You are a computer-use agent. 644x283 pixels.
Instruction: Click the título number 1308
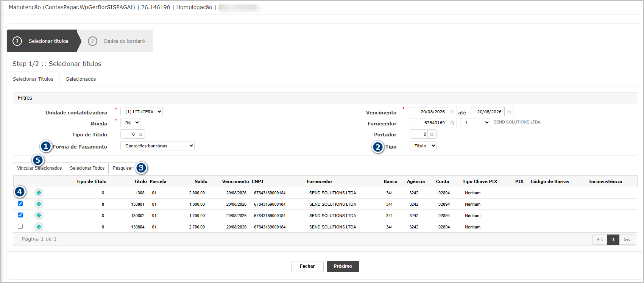click(x=140, y=193)
